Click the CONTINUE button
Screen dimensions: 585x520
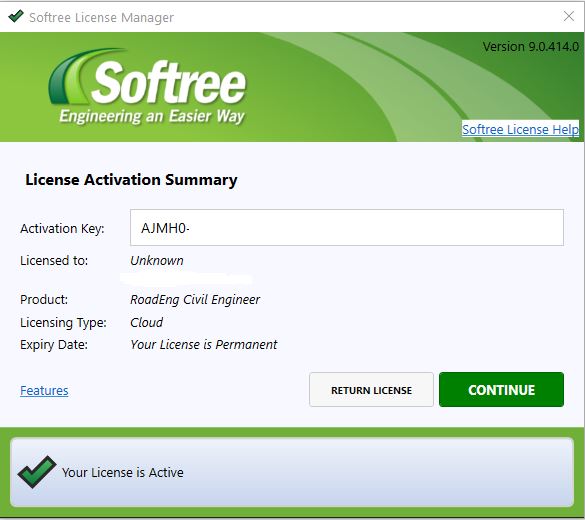[x=501, y=389]
